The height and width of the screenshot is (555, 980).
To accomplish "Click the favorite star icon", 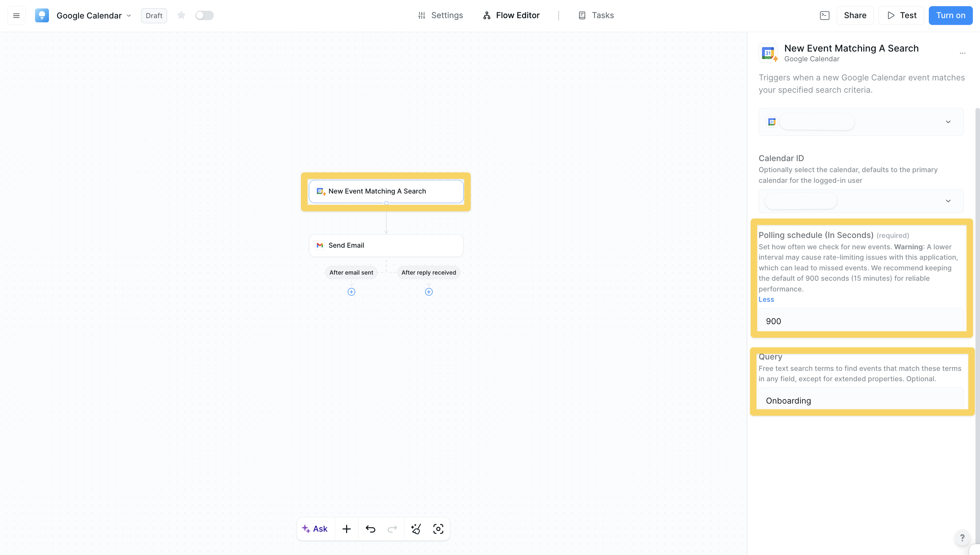I will click(x=181, y=15).
